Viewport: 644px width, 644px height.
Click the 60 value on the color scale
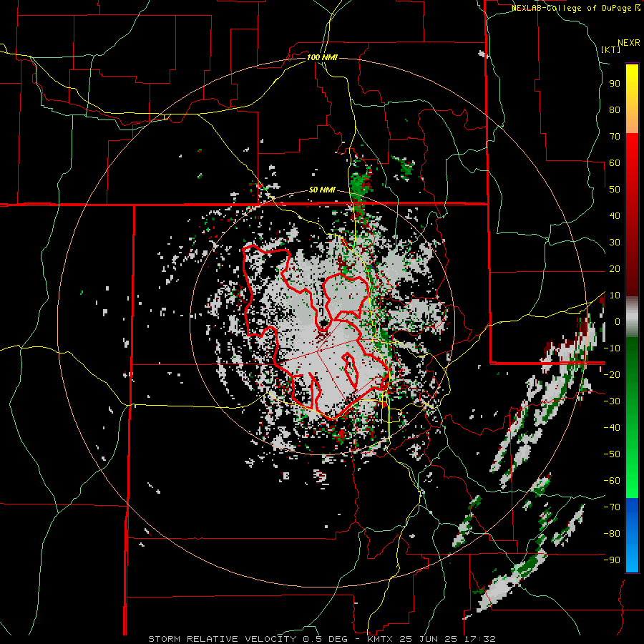[615, 162]
